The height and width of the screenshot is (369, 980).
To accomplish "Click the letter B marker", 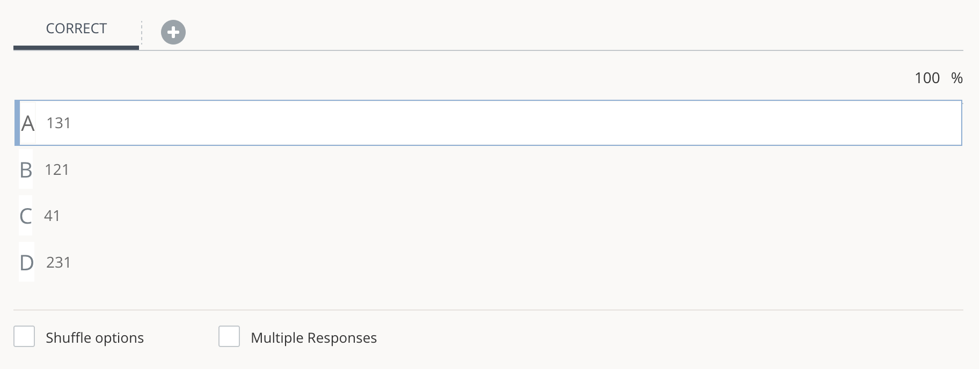I will coord(25,170).
